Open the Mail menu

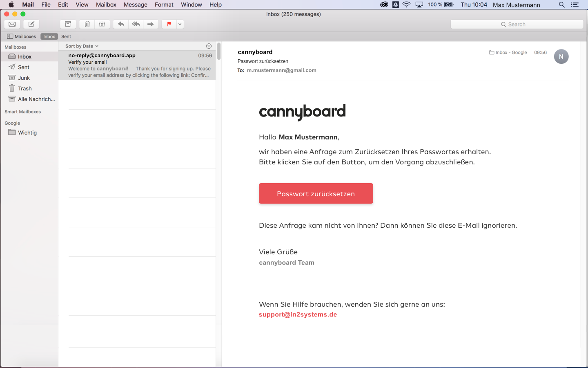tap(28, 4)
